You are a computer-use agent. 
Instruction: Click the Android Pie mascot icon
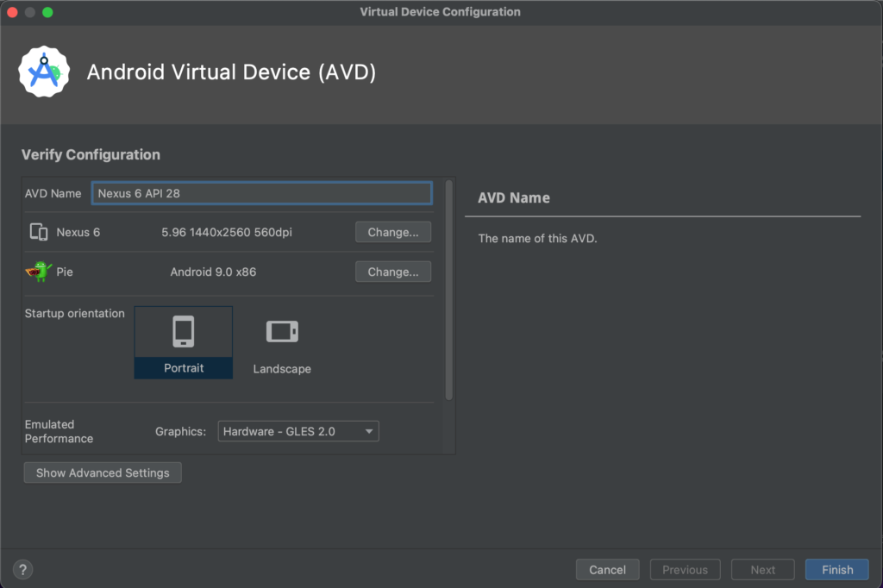(x=38, y=272)
